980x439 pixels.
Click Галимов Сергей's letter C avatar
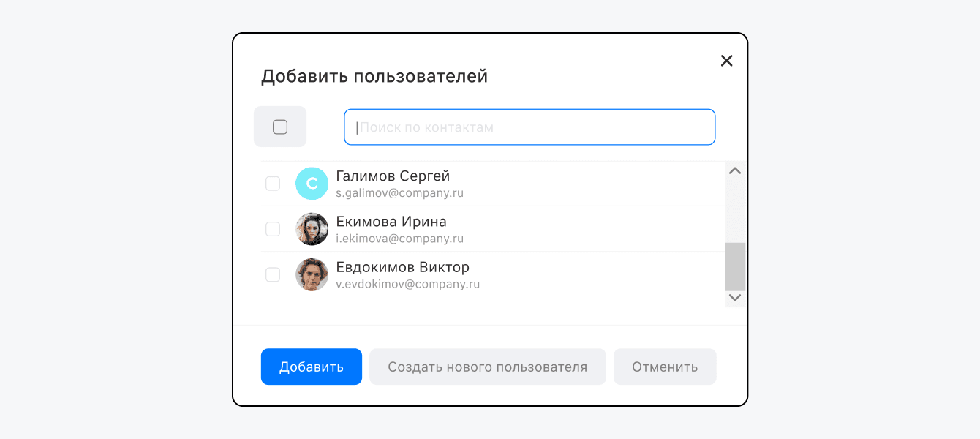(312, 184)
